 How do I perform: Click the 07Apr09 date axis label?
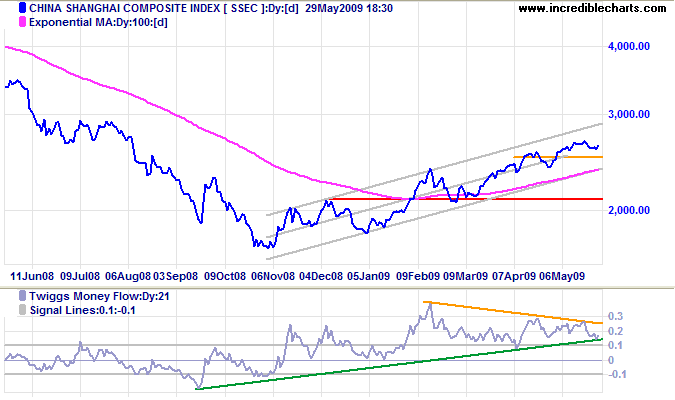pos(514,276)
